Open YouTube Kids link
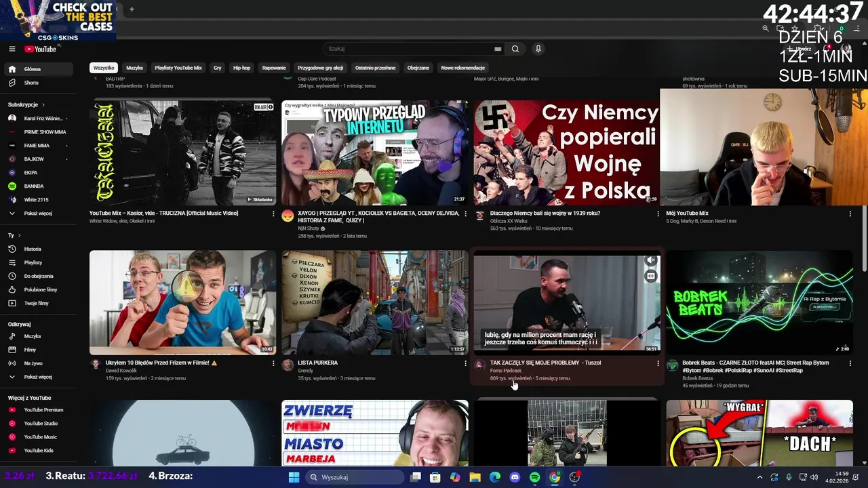 click(39, 451)
